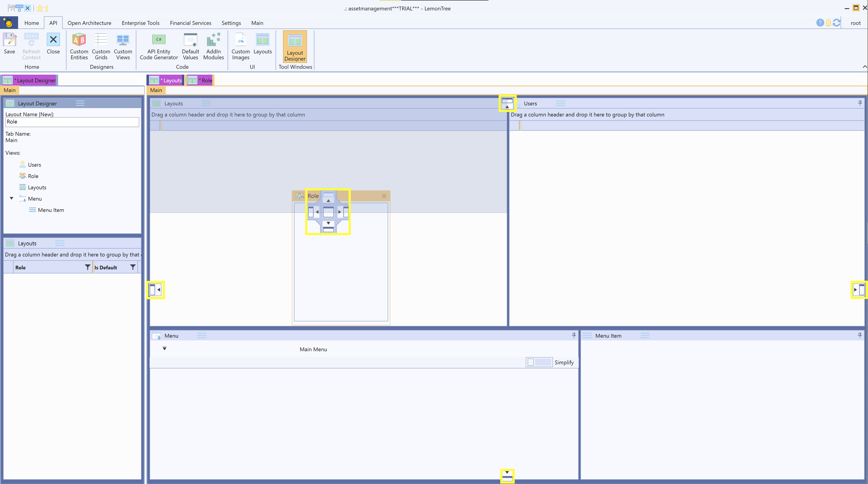Click the Default Values icon
The width and height of the screenshot is (868, 484).
190,40
